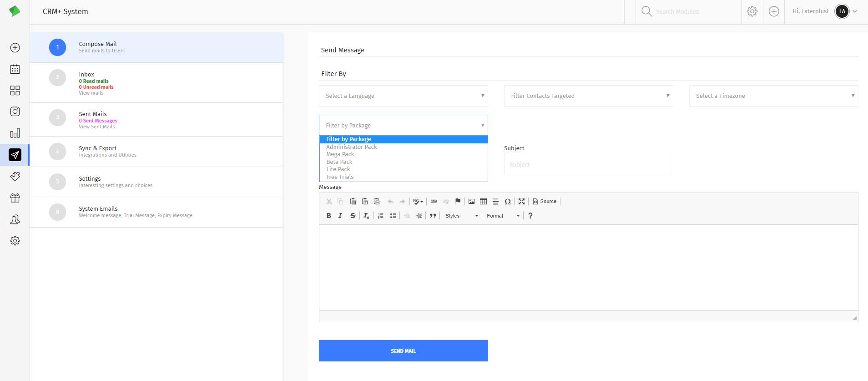The width and height of the screenshot is (868, 381).
Task: Open the Styles dropdown in editor
Action: coord(461,216)
